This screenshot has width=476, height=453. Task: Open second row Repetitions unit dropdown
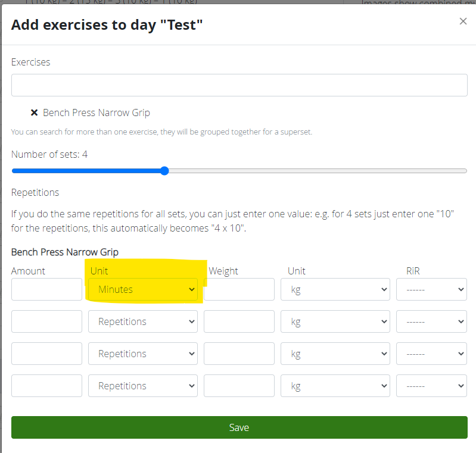point(142,321)
